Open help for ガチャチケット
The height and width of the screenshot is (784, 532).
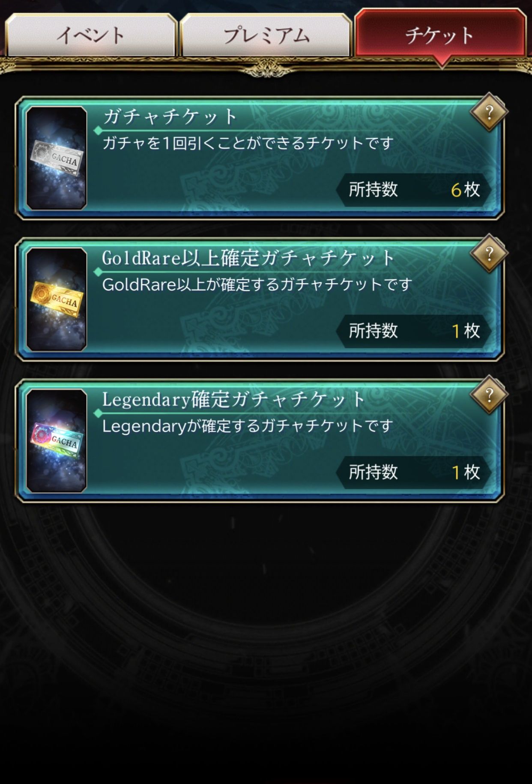[x=489, y=112]
